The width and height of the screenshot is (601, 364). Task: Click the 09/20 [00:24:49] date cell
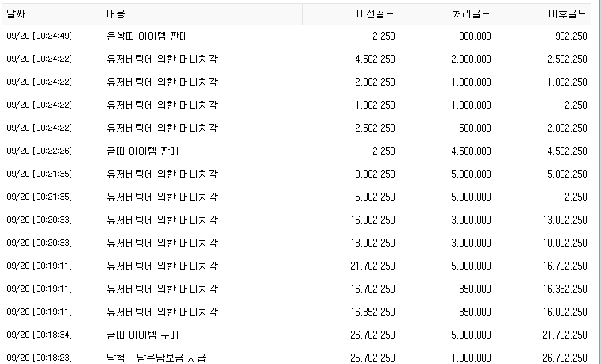(39, 36)
